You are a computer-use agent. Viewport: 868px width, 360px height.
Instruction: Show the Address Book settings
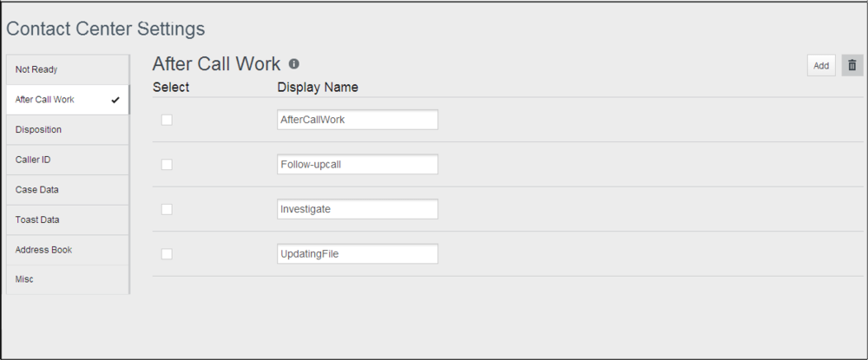(x=68, y=250)
